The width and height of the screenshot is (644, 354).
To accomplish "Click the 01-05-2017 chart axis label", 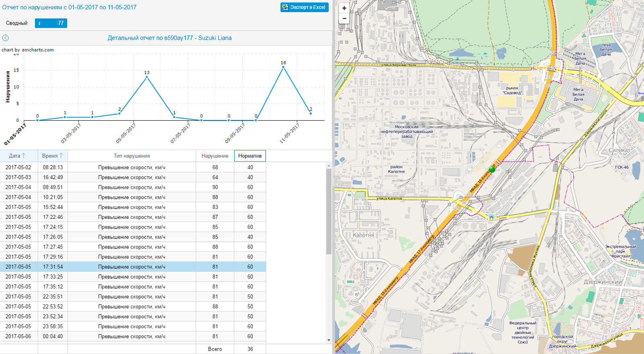I will click(15, 134).
